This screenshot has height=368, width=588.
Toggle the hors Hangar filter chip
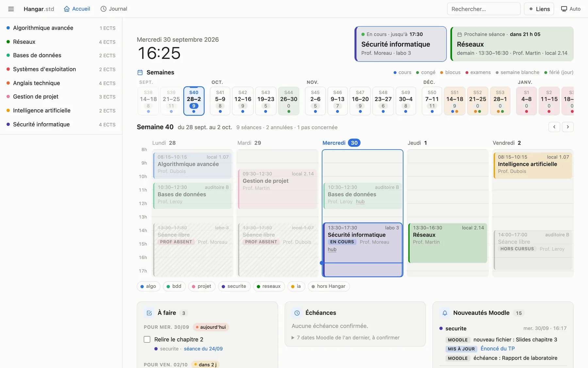point(329,287)
